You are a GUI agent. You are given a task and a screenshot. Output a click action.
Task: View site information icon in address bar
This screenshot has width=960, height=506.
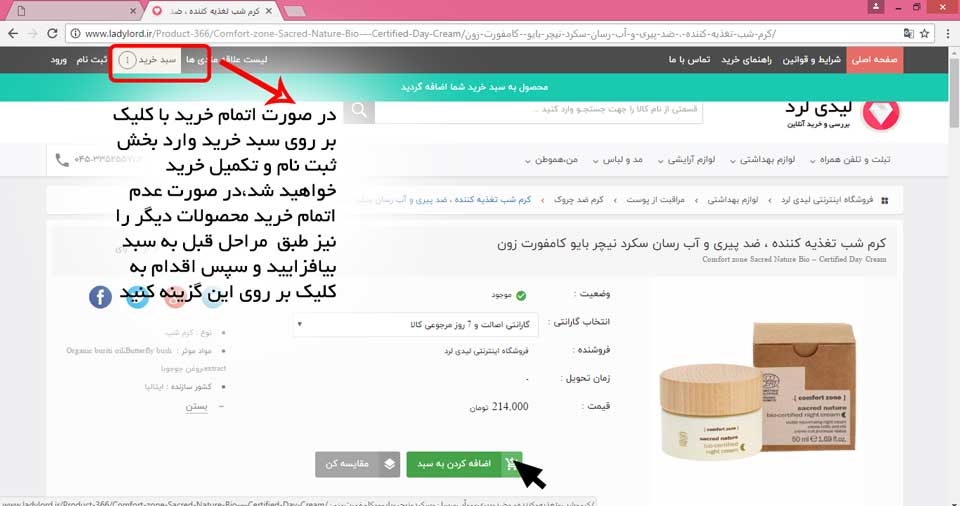(75, 34)
